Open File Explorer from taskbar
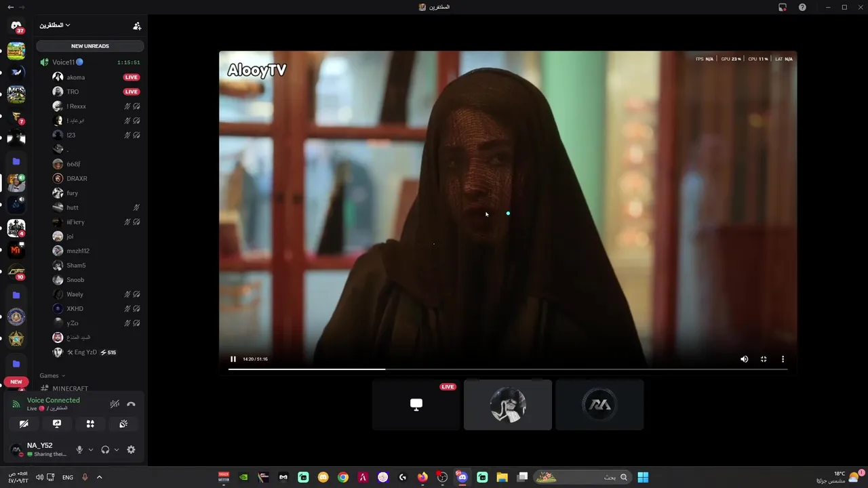The width and height of the screenshot is (868, 488). coord(502,477)
